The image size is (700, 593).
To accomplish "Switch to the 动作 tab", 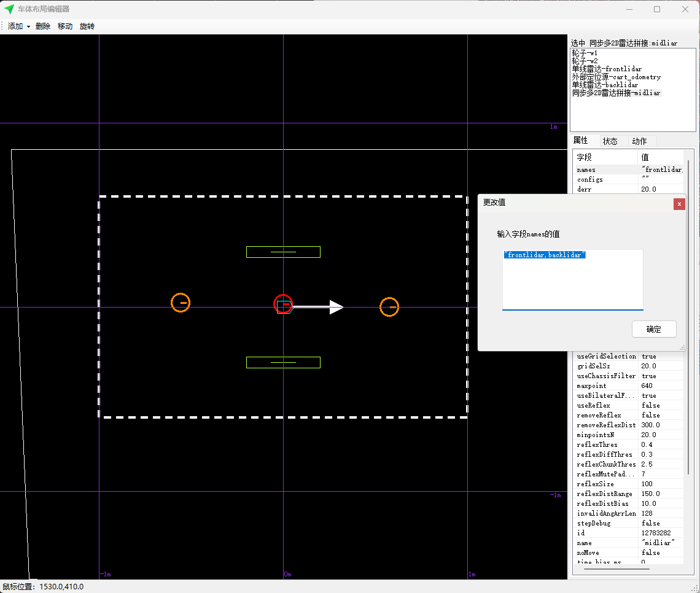I will 639,141.
